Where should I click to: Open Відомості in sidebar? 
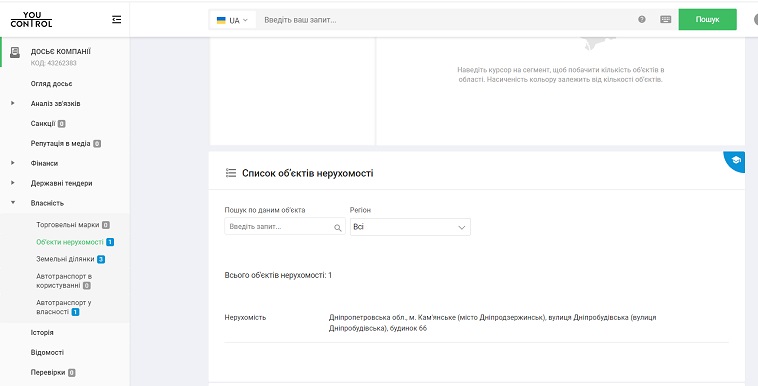(47, 353)
